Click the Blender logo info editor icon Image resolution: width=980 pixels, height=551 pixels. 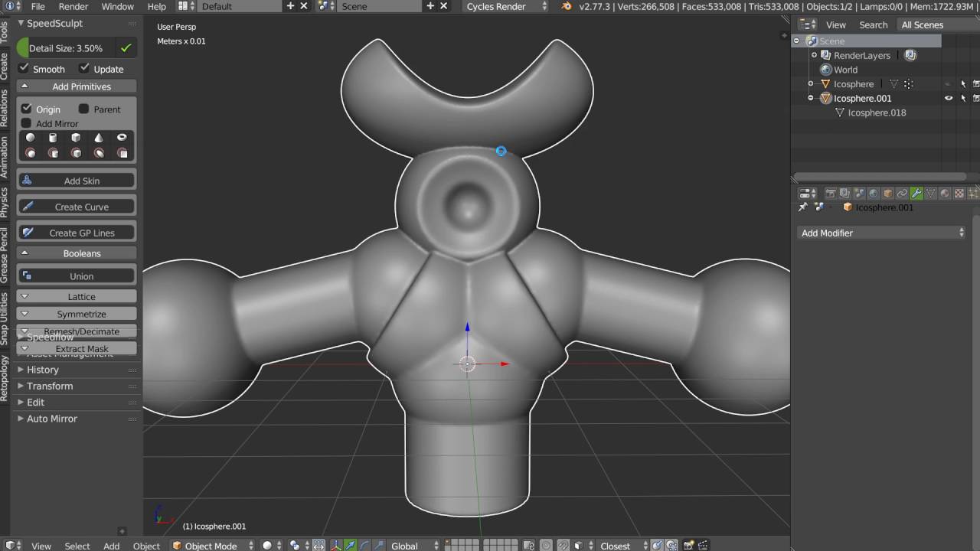click(x=11, y=6)
